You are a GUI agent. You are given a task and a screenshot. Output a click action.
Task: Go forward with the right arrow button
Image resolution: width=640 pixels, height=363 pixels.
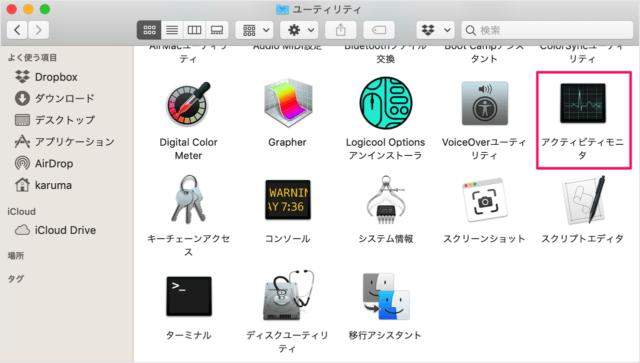(x=38, y=30)
